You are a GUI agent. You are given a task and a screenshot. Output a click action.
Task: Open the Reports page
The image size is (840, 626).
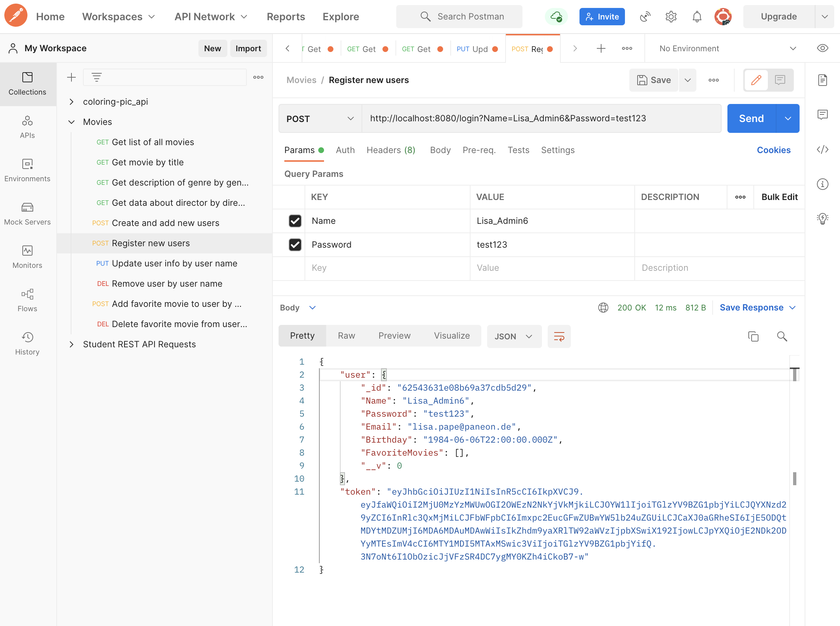point(285,16)
